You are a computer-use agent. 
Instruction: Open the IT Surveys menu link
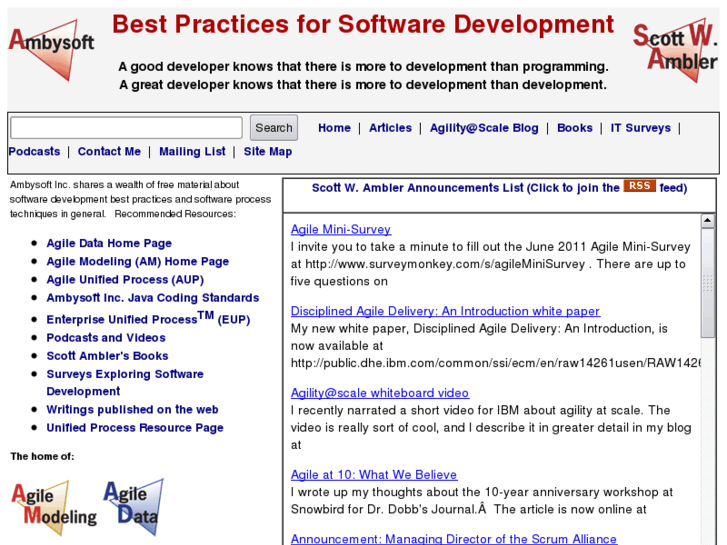pyautogui.click(x=640, y=128)
